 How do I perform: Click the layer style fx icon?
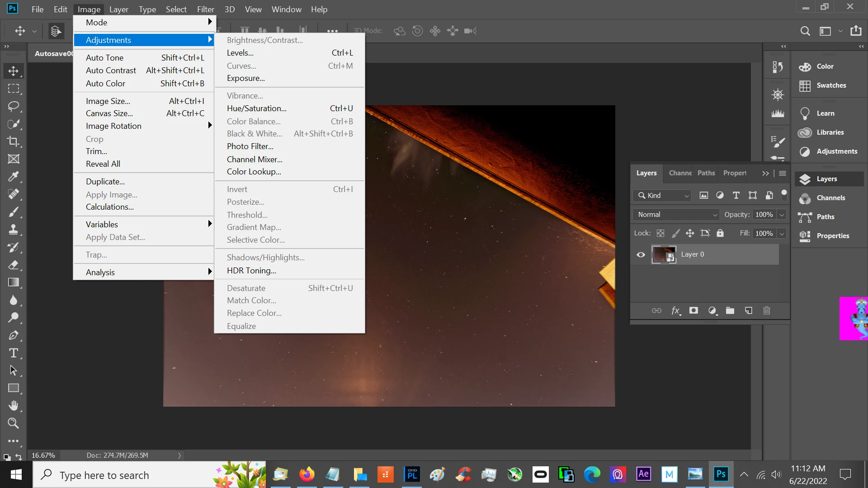[676, 310]
